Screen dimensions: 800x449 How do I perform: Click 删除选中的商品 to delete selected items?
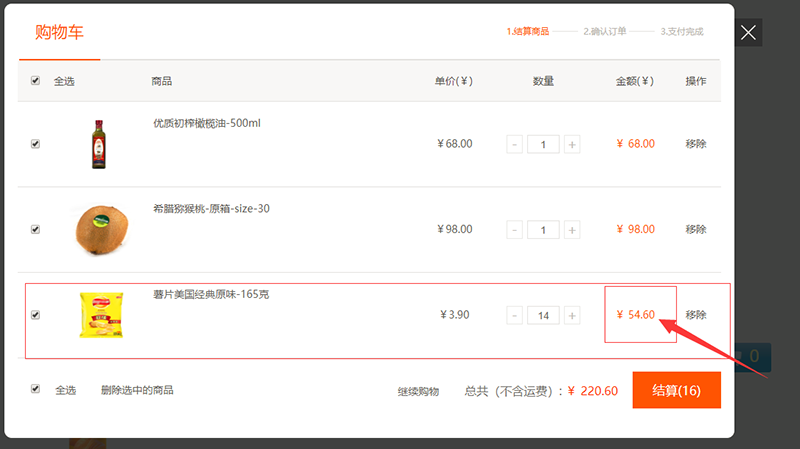[137, 390]
